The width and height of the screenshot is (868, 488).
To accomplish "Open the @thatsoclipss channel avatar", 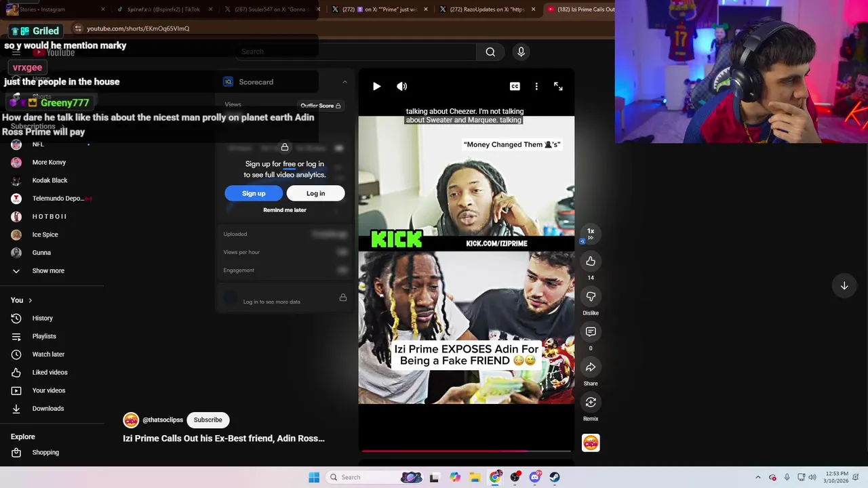I will (131, 420).
